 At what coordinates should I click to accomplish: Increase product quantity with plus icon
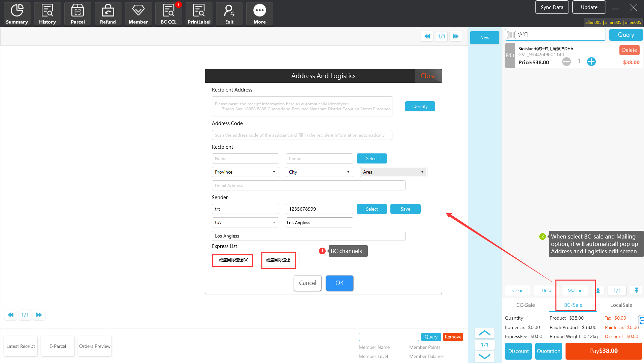click(x=591, y=62)
